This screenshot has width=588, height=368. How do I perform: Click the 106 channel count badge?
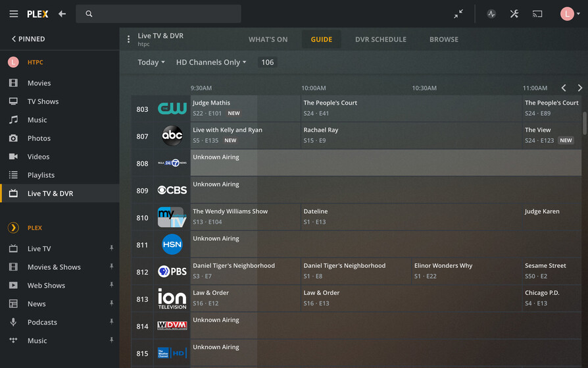[268, 63]
